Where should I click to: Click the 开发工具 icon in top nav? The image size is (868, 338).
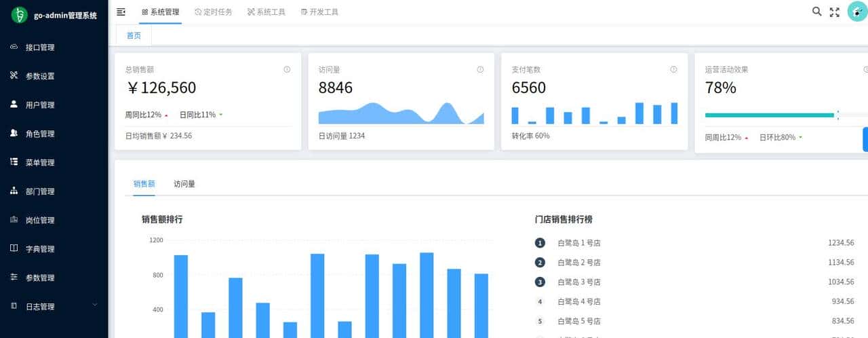click(304, 12)
